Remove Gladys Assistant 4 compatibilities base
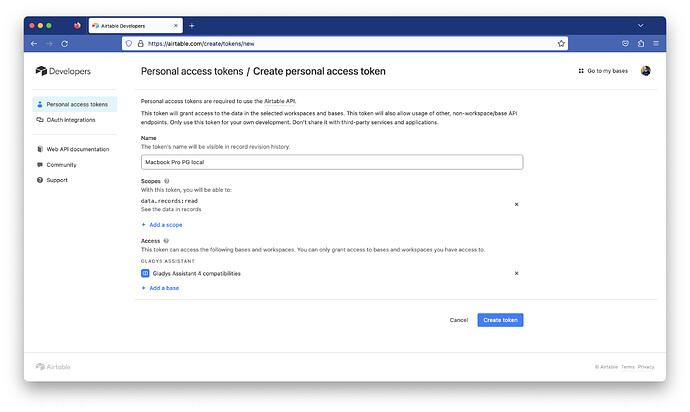This screenshot has height=412, width=690. [x=516, y=273]
